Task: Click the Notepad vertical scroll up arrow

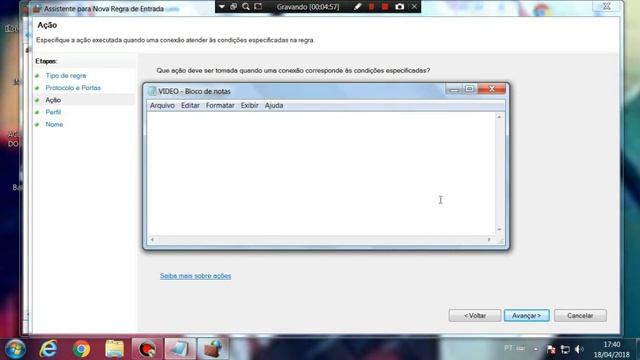Action: tap(499, 117)
